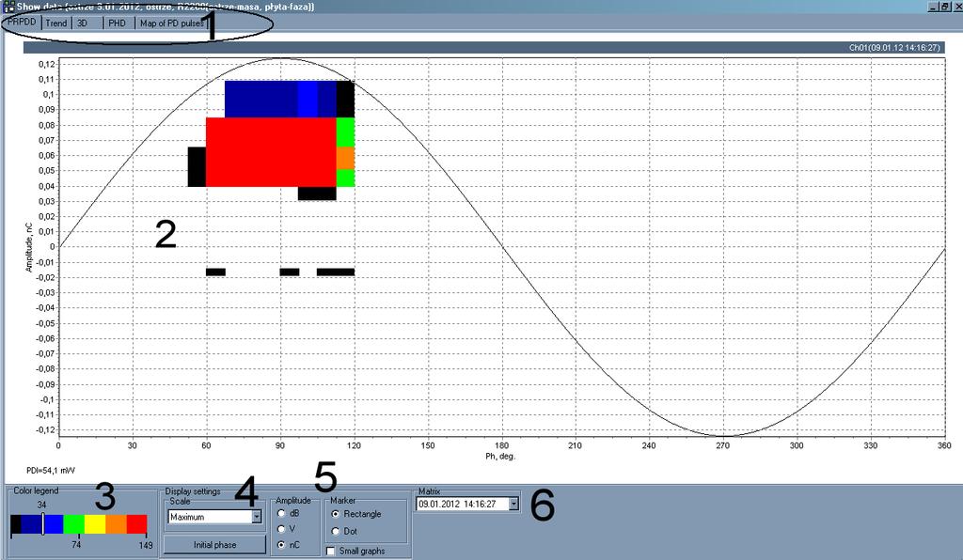Click the PDI=54,1 mV readout
963x560 pixels.
(51, 471)
